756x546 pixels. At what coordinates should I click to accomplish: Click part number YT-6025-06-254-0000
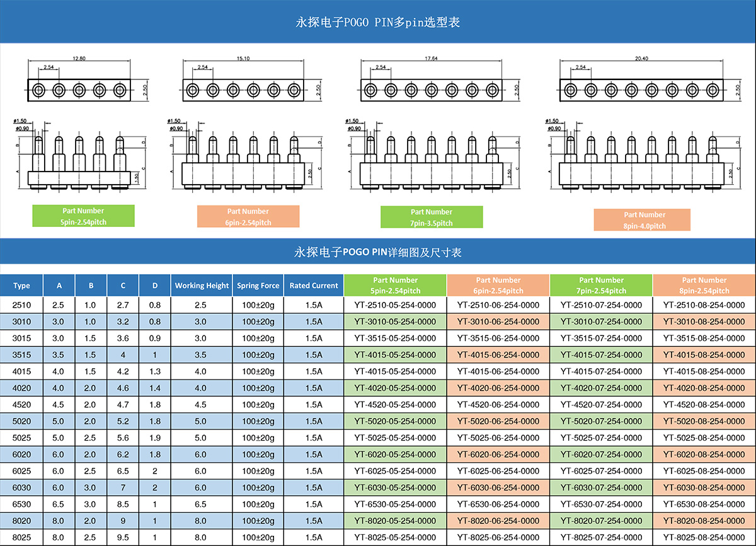(498, 471)
